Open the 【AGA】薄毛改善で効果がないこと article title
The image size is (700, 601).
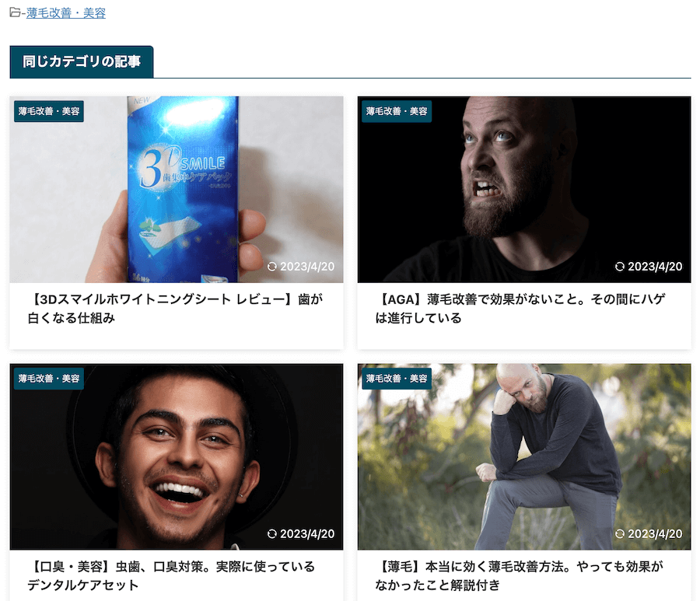pos(520,309)
